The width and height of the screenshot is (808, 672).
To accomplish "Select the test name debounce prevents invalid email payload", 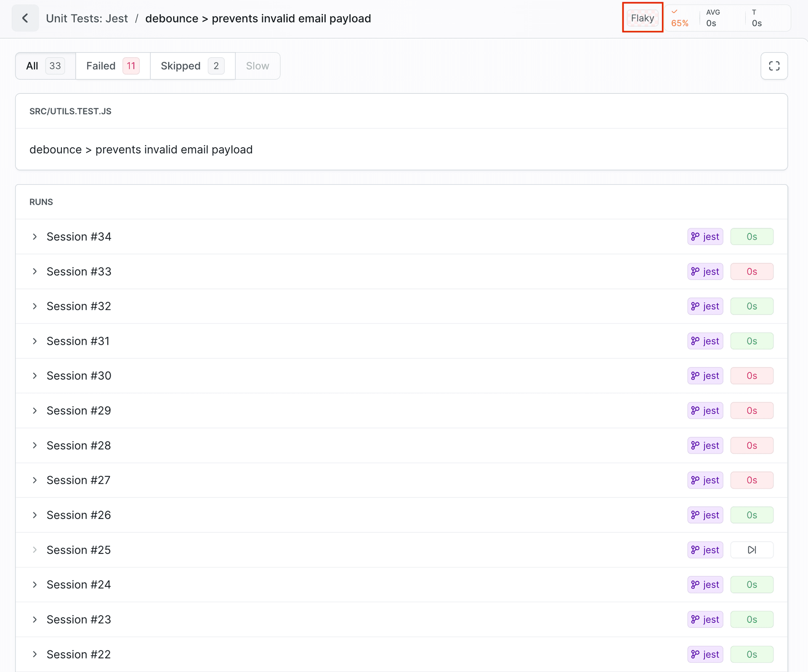I will [141, 149].
